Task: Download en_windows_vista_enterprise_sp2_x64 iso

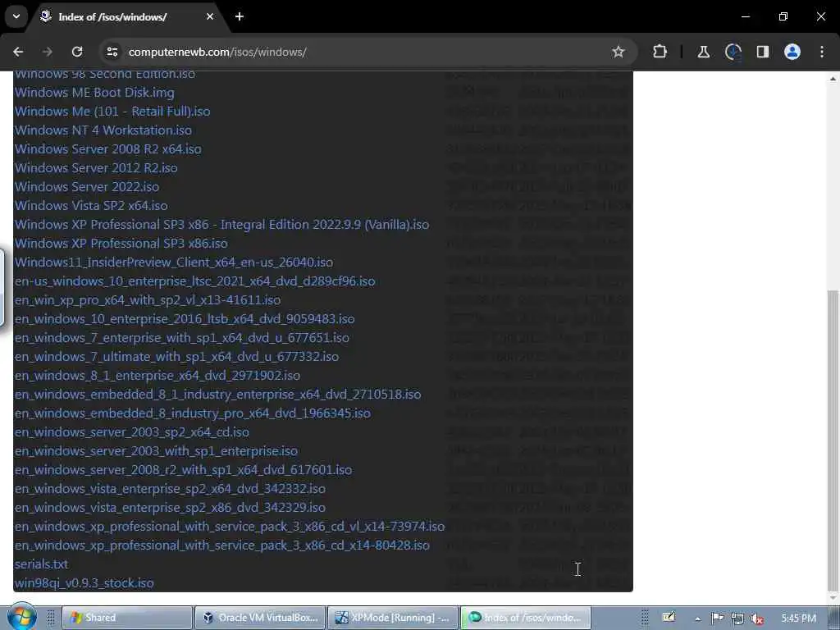Action: pos(170,489)
